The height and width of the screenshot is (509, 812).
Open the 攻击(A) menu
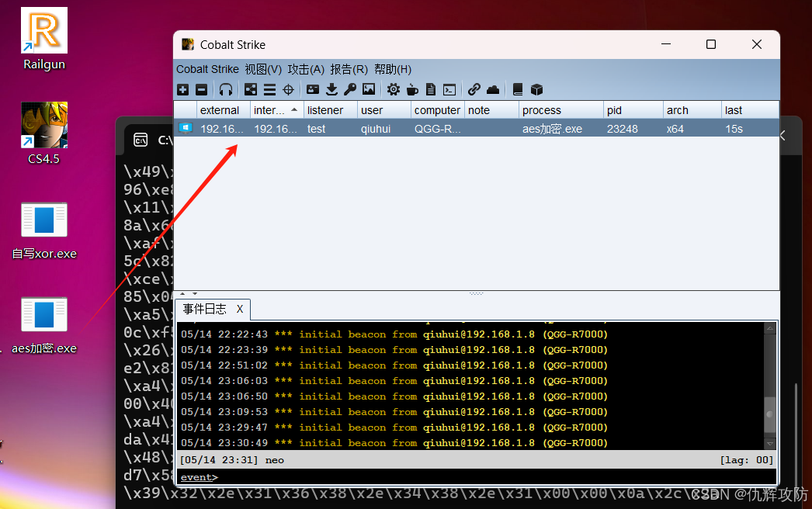point(306,69)
